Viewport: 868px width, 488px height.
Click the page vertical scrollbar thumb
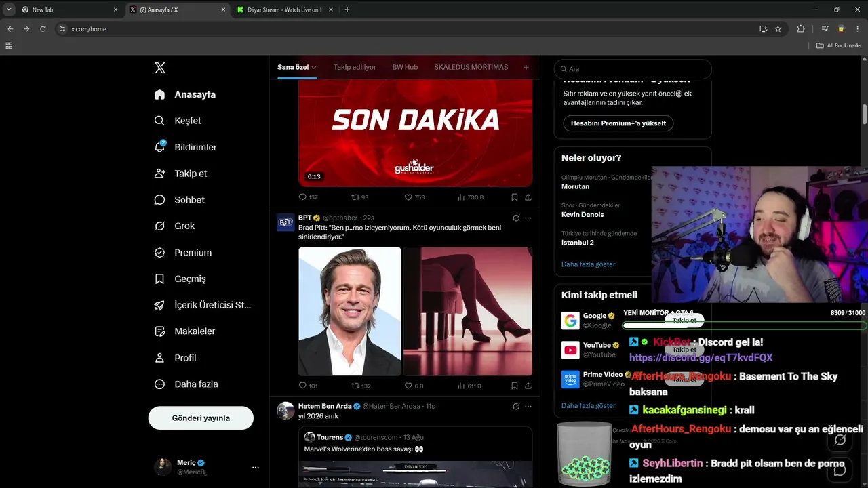pyautogui.click(x=864, y=115)
